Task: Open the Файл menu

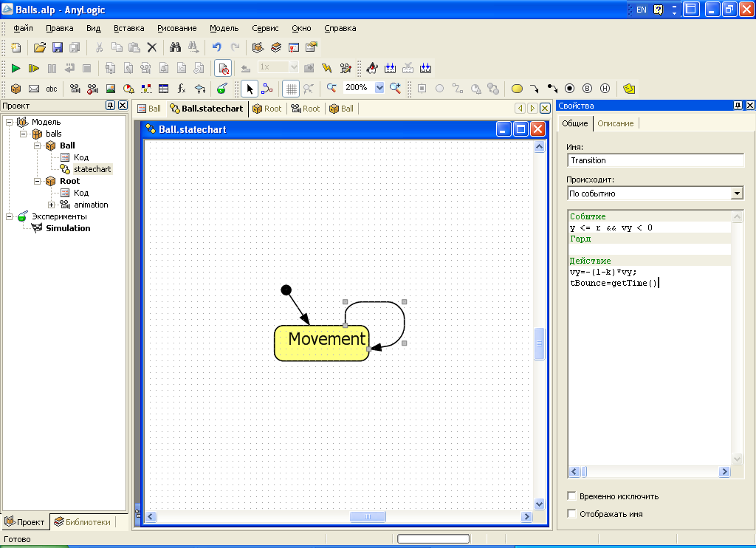Action: pyautogui.click(x=23, y=29)
